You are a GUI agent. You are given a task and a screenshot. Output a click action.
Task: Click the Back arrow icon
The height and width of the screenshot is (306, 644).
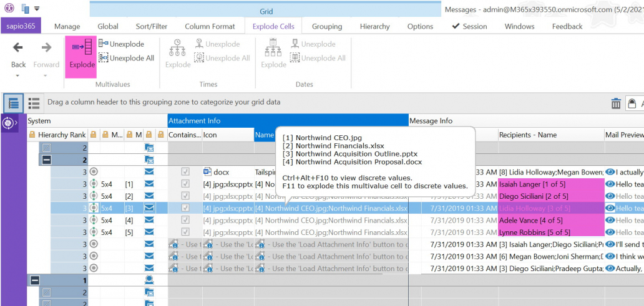[x=17, y=47]
